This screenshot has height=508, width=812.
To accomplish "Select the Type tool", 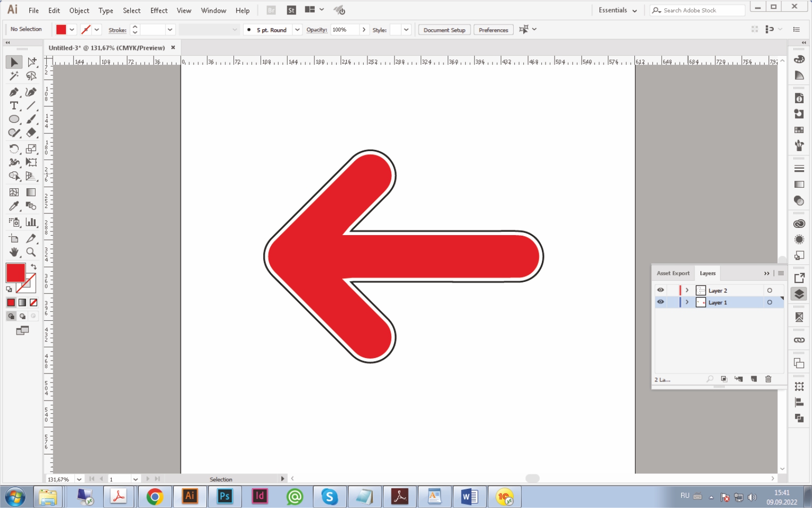I will 14,106.
